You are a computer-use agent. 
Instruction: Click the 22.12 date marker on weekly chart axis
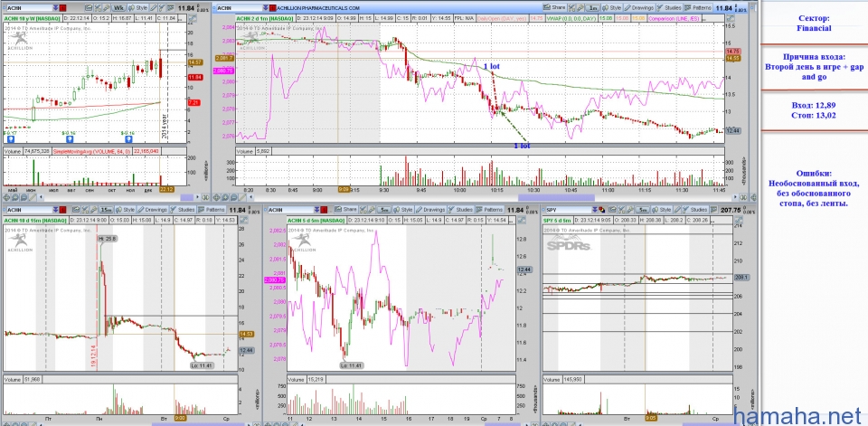tap(166, 189)
